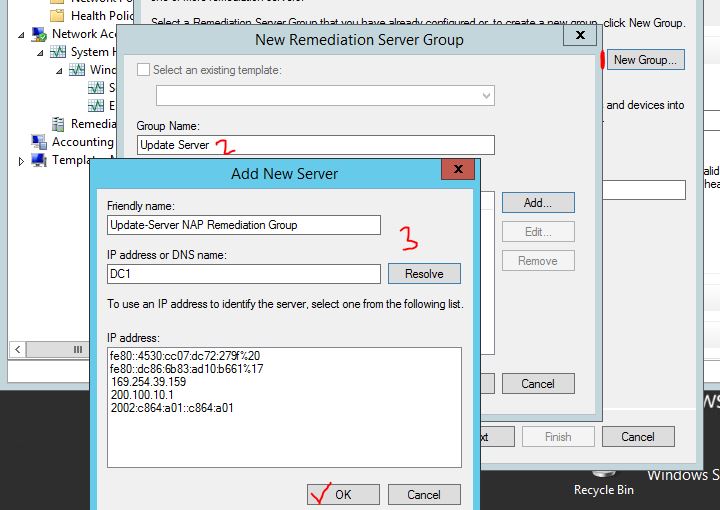This screenshot has height=510, width=720.
Task: Select address 2002:c864:a01::c864:a01
Action: [x=172, y=408]
